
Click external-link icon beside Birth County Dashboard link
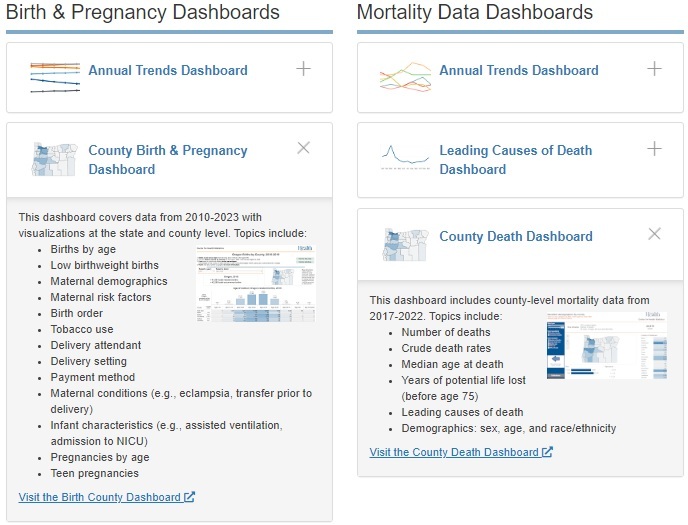pyautogui.click(x=190, y=497)
